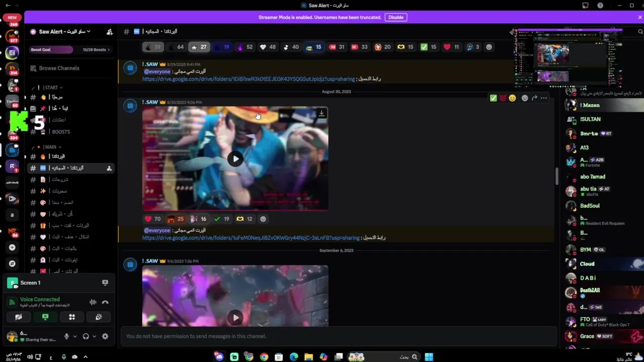The width and height of the screenshot is (644, 362).
Task: Play the August 30 video
Action: click(235, 159)
